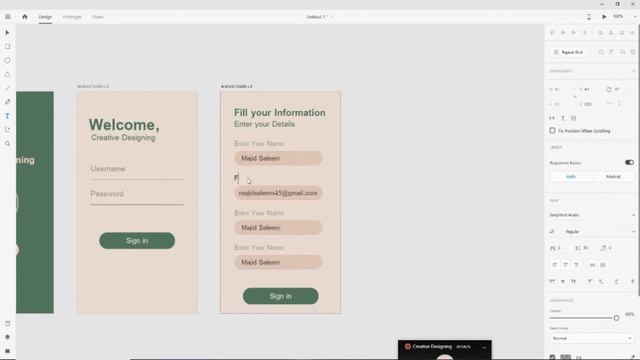Left-align the text

pyautogui.click(x=555, y=265)
